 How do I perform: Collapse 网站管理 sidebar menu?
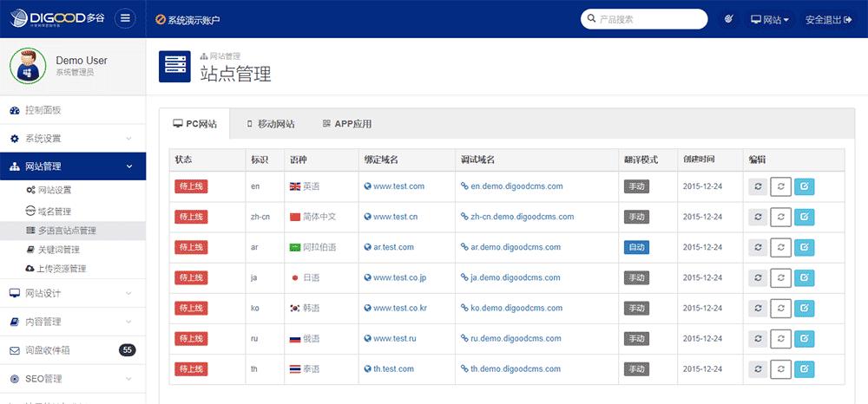click(73, 166)
